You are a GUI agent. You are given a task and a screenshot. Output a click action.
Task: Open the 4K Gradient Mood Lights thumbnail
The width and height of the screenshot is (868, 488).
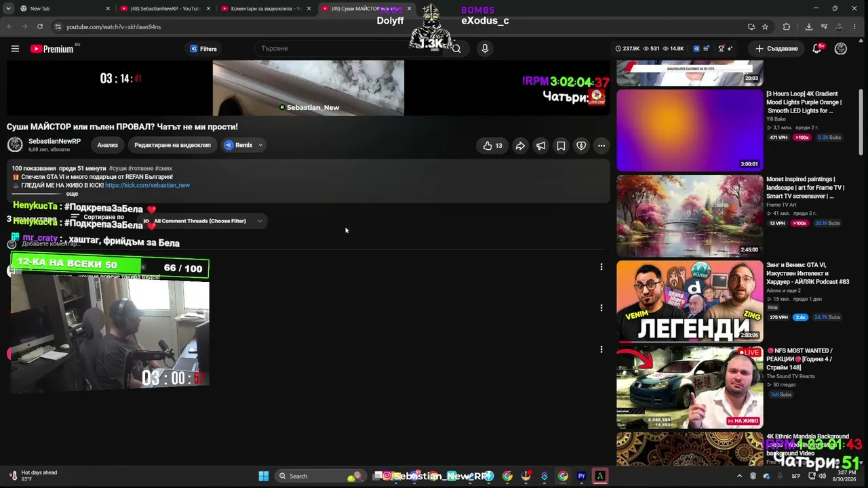pos(690,130)
